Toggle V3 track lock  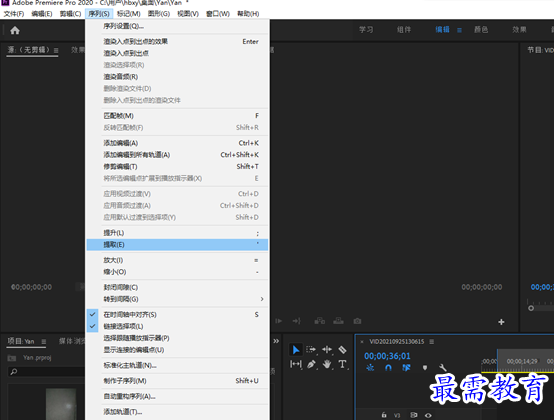pyautogui.click(x=384, y=415)
